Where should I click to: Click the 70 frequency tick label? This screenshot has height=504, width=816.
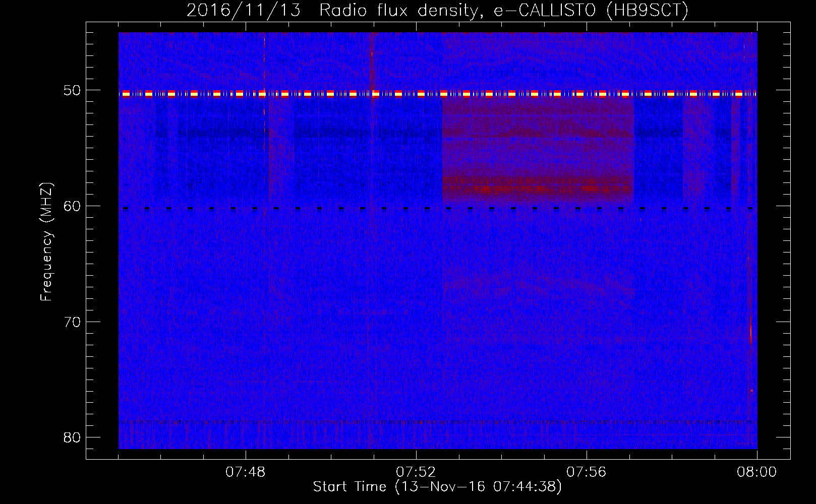(72, 322)
